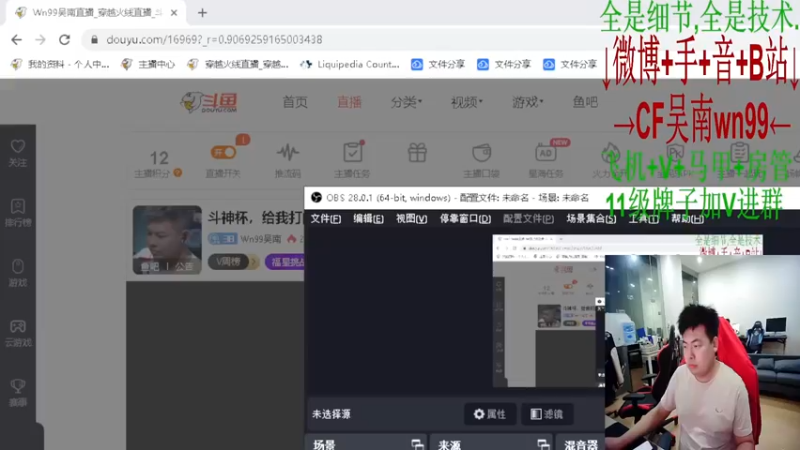Open the V周榜 badge

click(x=233, y=262)
